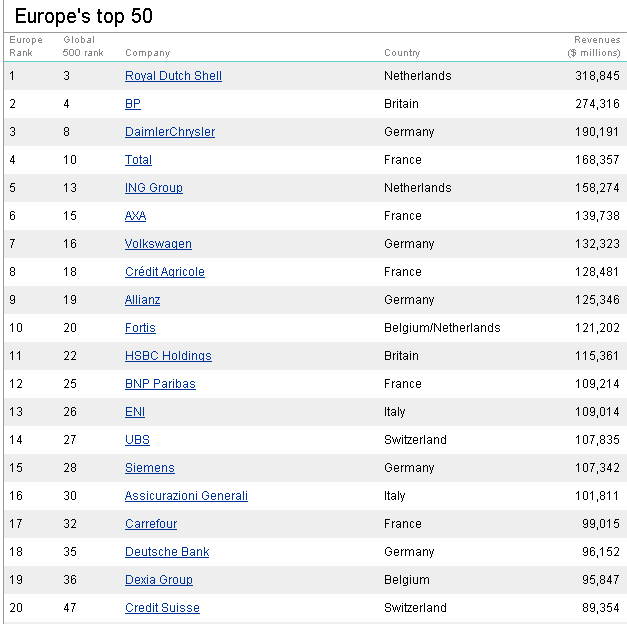Screen dimensions: 627x624
Task: Open the HSBC Holdings link
Action: (x=168, y=356)
